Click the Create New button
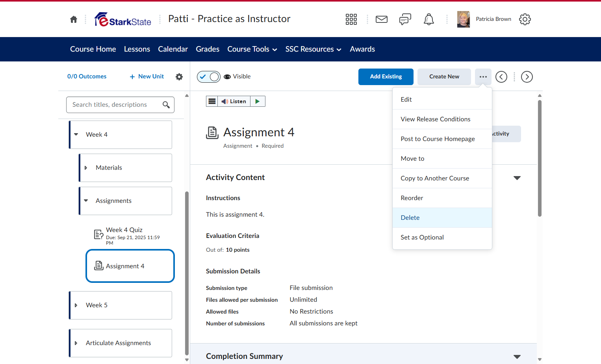This screenshot has height=364, width=601. pos(444,77)
